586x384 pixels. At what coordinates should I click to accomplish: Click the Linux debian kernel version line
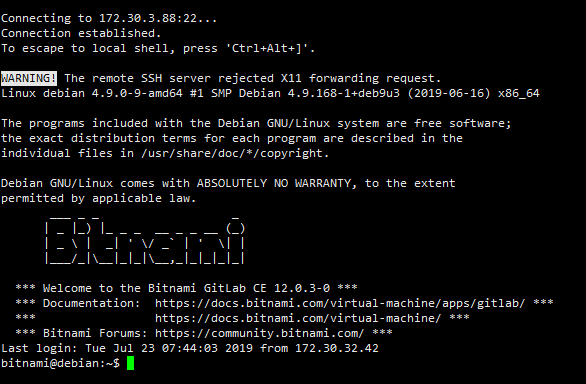[x=270, y=93]
